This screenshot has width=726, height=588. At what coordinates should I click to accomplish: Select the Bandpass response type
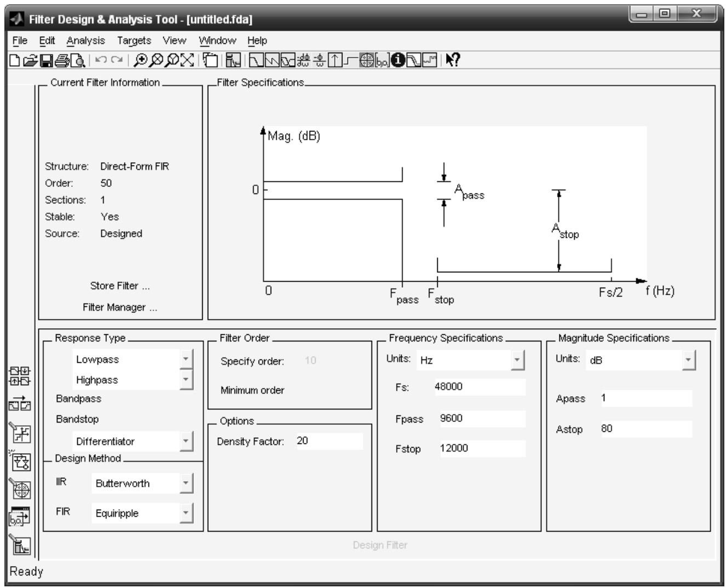pyautogui.click(x=78, y=399)
